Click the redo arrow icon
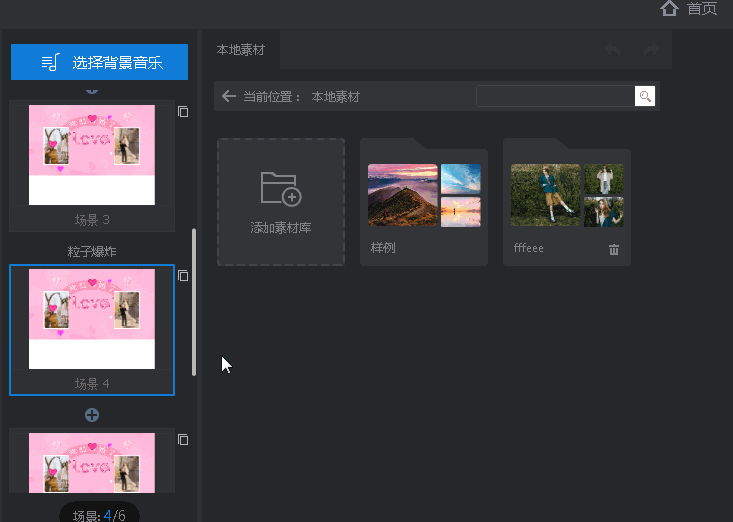The width and height of the screenshot is (733, 522). coord(652,49)
